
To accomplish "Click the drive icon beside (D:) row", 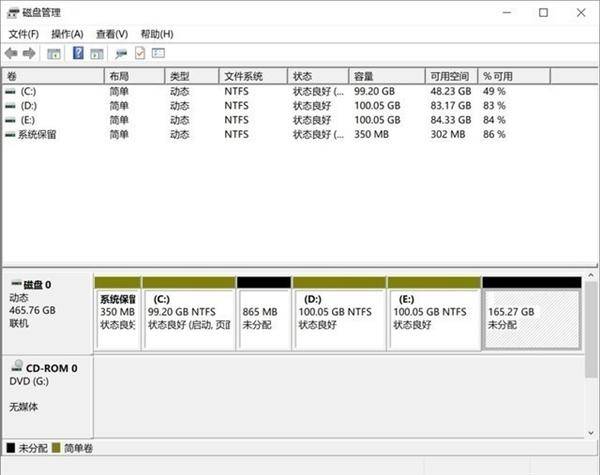I will coord(10,106).
